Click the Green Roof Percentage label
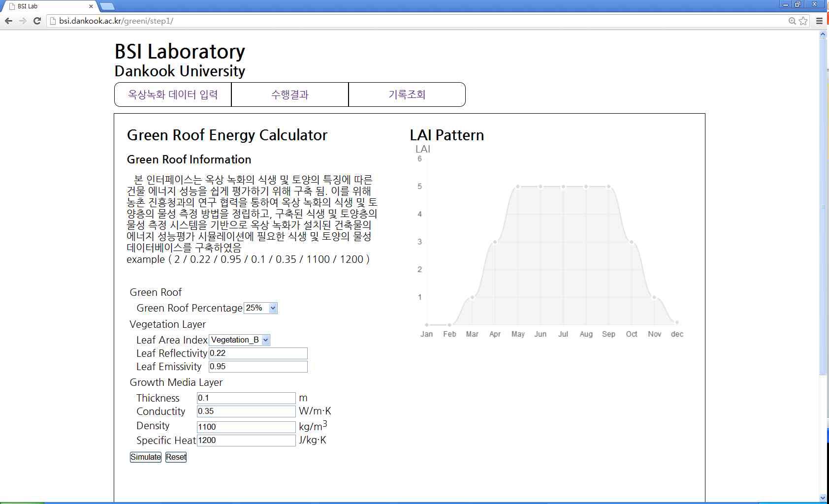The image size is (829, 504). click(190, 308)
